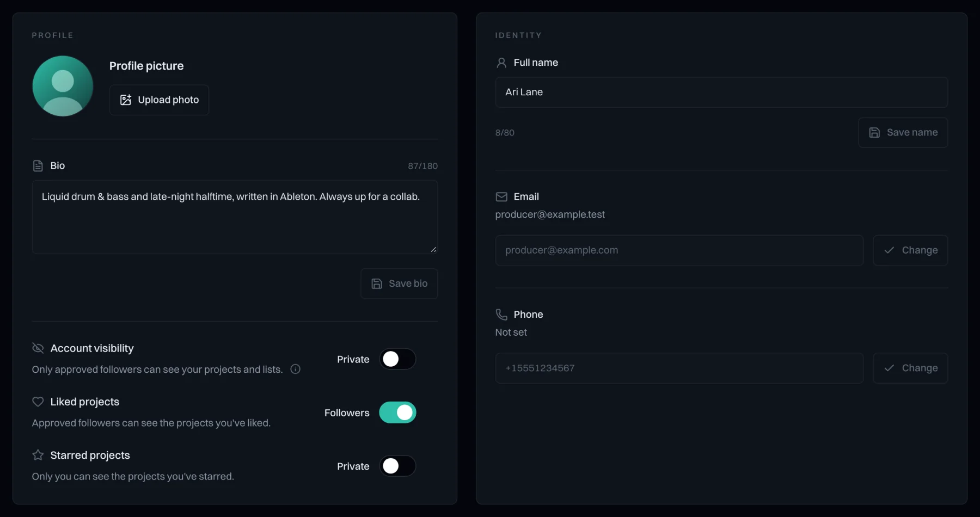Click the 'PROFILE' section header
The image size is (980, 517).
[53, 35]
